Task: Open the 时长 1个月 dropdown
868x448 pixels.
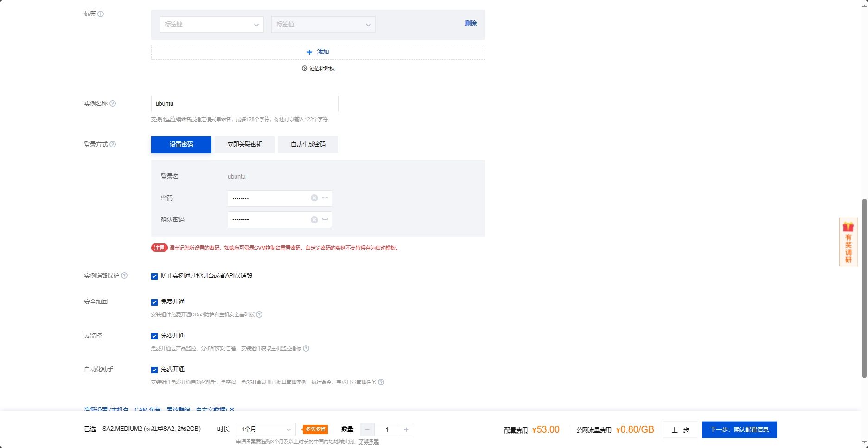Action: click(x=266, y=429)
